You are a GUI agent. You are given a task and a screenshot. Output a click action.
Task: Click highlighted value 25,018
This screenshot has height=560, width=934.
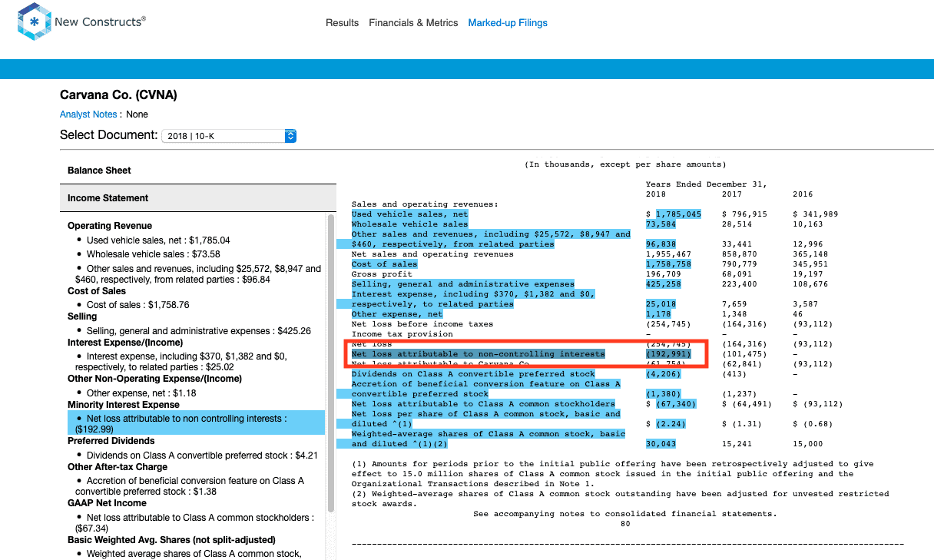[x=661, y=304]
